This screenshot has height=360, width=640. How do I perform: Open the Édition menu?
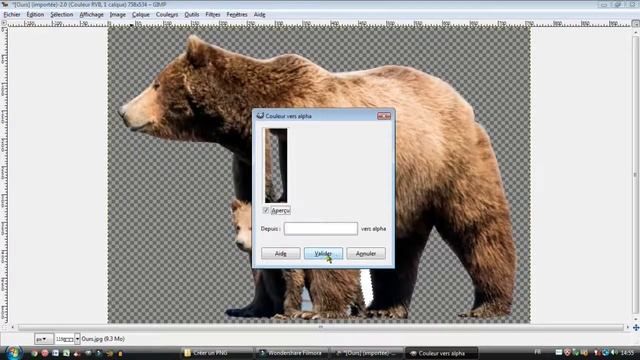tap(35, 14)
